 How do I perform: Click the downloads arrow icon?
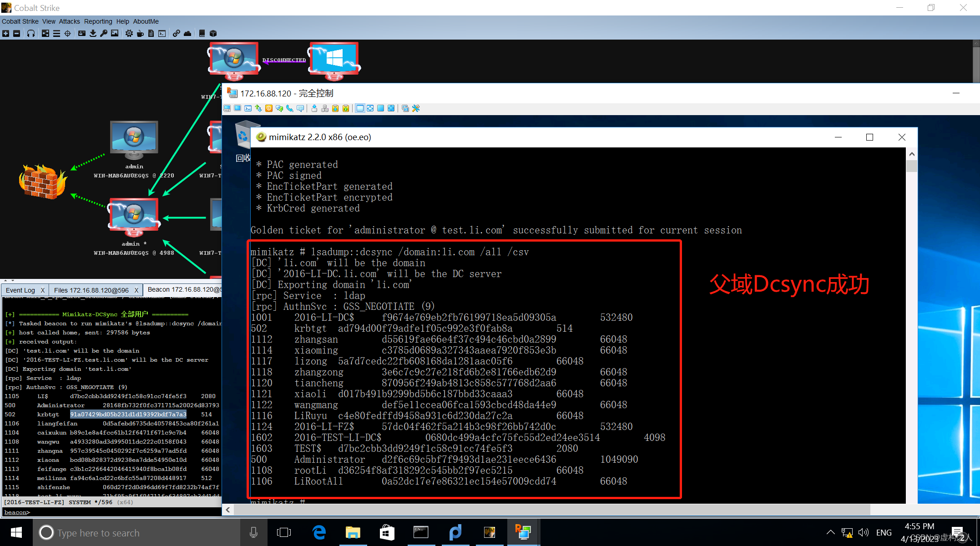click(x=93, y=34)
